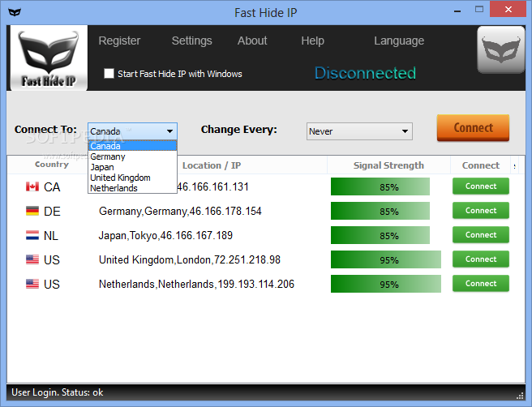
Task: Click the Fast Hide IP mask logo
Action: click(49, 58)
